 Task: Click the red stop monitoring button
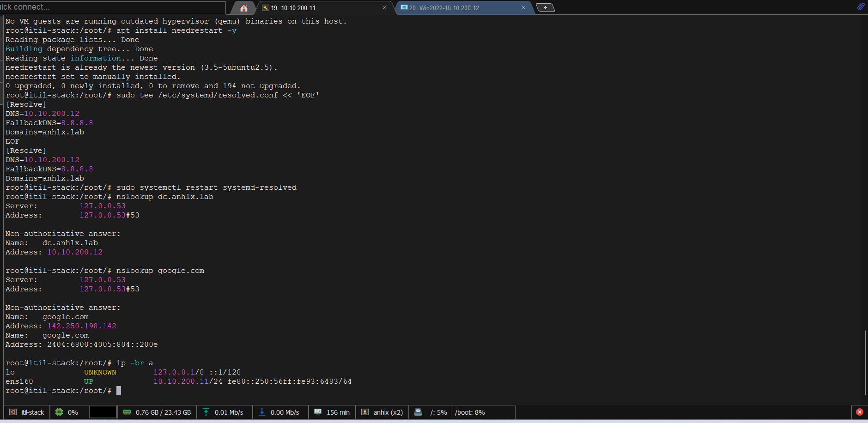click(x=859, y=412)
